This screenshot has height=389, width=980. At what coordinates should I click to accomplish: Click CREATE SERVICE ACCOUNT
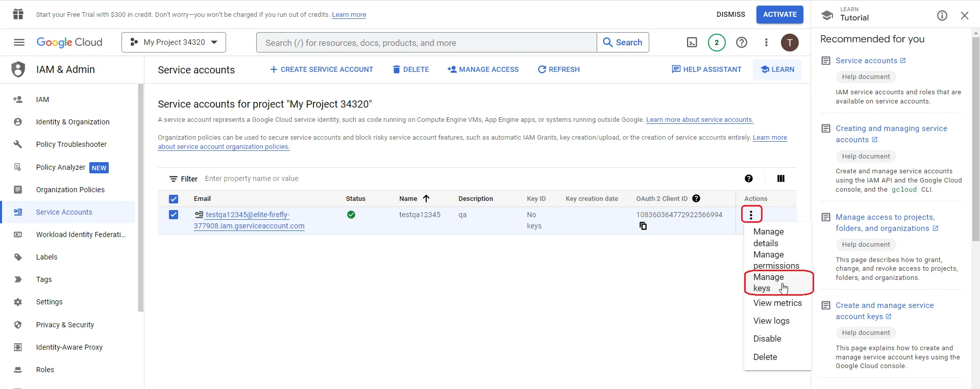[322, 69]
